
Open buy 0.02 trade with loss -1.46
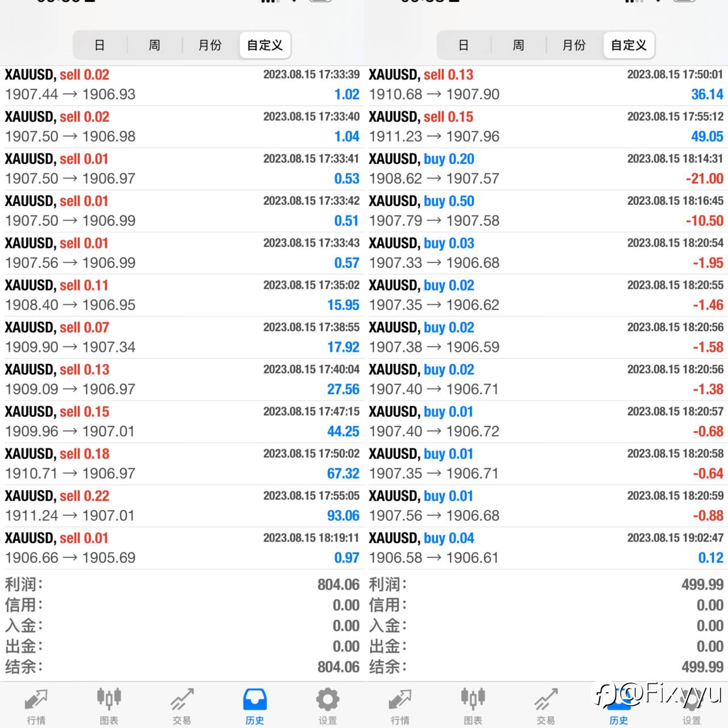coord(546,295)
